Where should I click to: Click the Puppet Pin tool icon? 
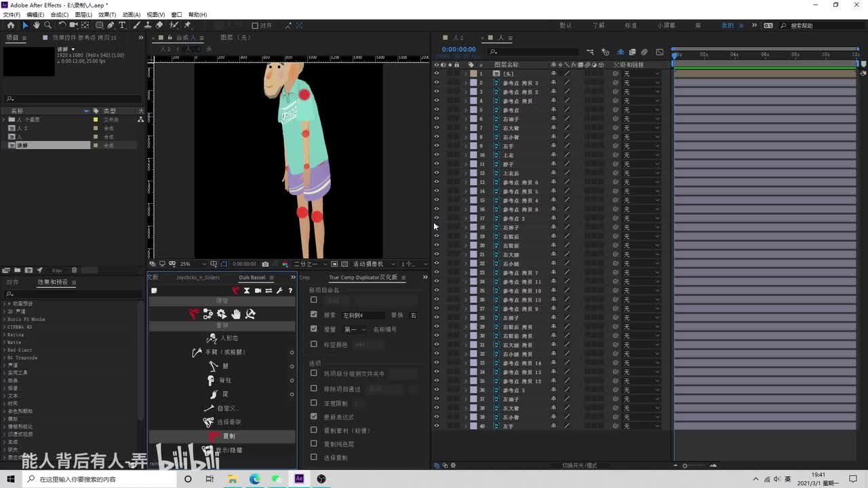point(187,25)
